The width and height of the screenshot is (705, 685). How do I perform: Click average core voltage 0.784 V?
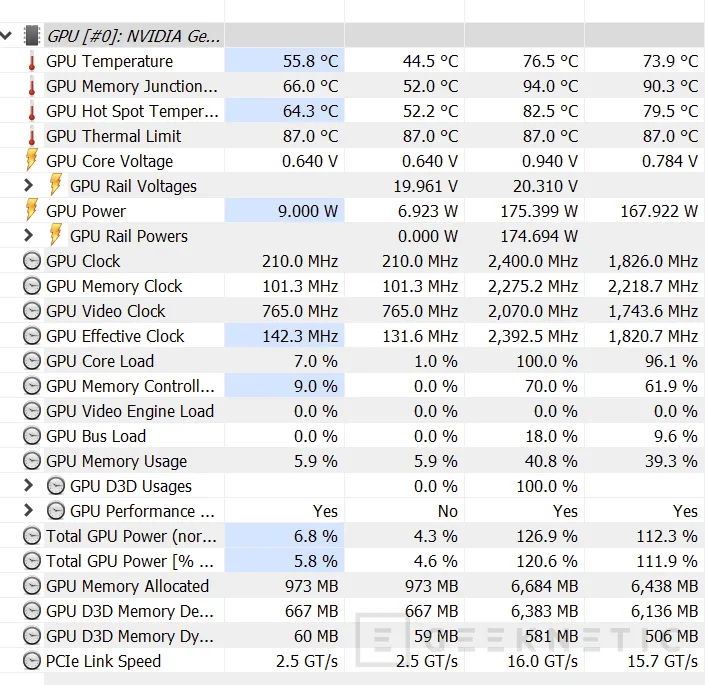[x=670, y=161]
